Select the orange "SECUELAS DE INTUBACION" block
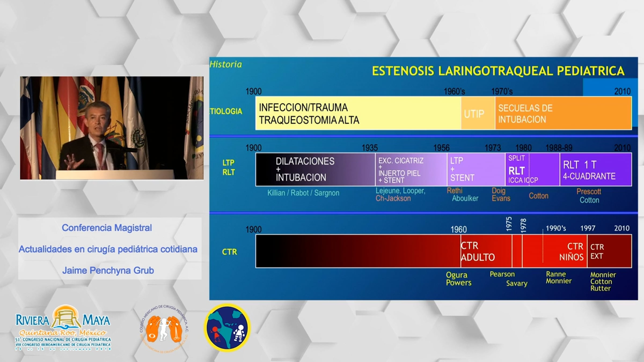The height and width of the screenshot is (362, 644). point(563,113)
